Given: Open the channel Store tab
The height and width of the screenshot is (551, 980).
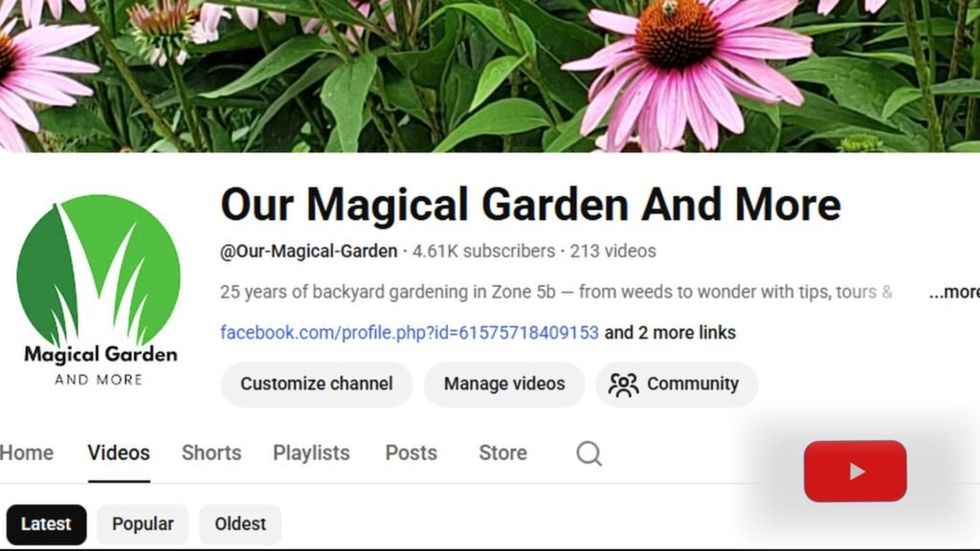Looking at the screenshot, I should pos(502,453).
